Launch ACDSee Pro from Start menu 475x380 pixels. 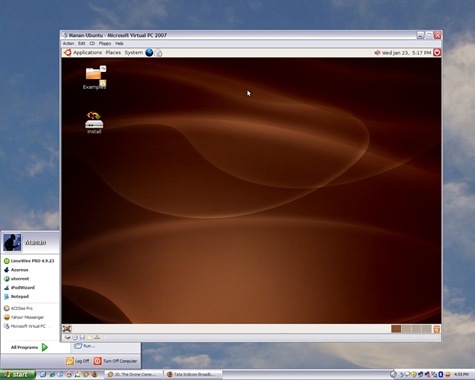(18, 308)
